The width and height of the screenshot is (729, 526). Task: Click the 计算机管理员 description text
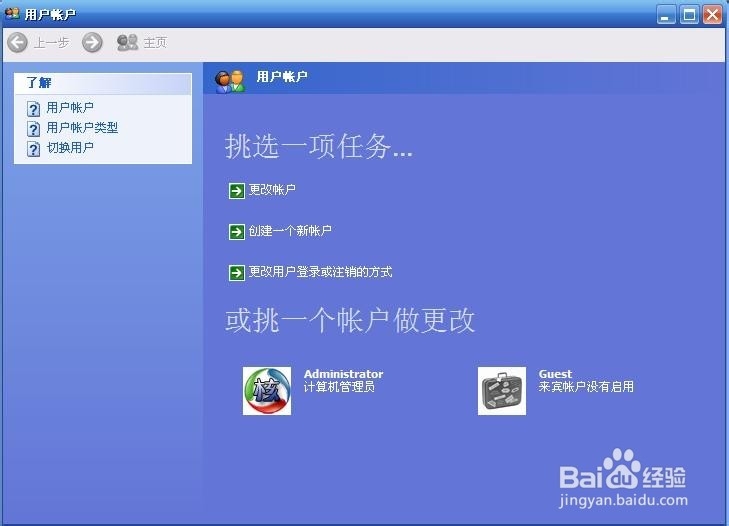[x=339, y=386]
